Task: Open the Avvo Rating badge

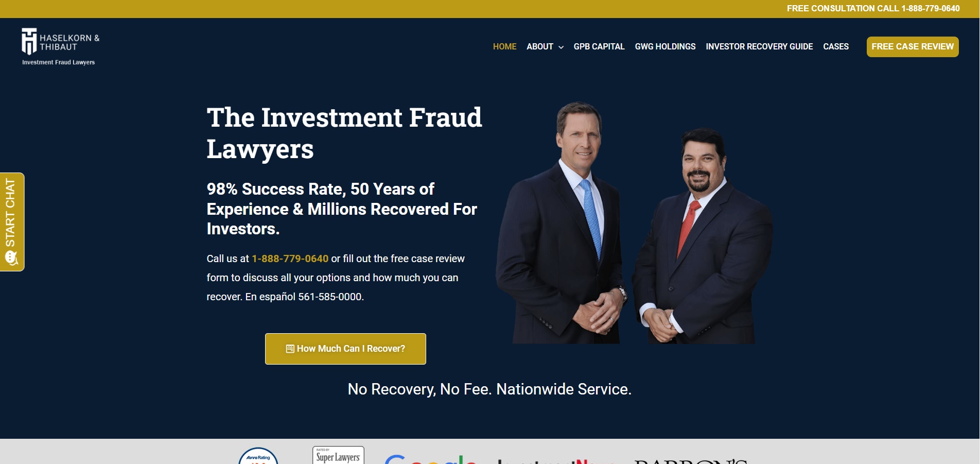Action: pyautogui.click(x=258, y=456)
